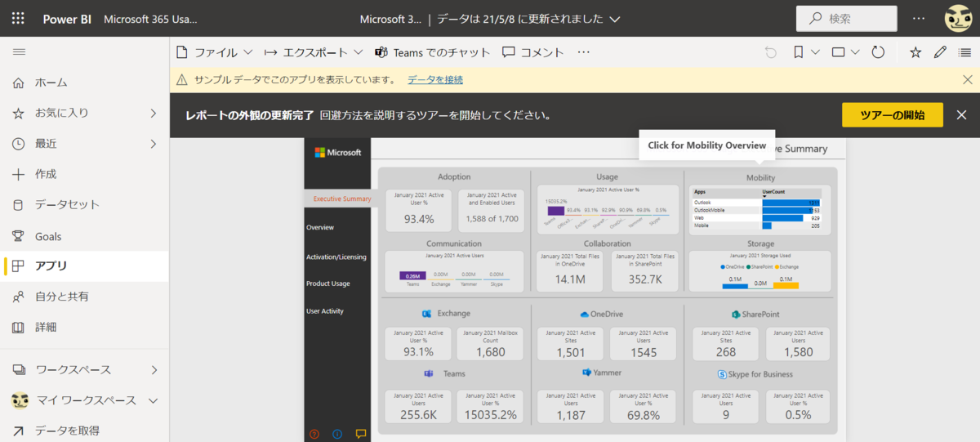980x442 pixels.
Task: Expand the お気に入り flyout chevron
Action: coord(153,113)
